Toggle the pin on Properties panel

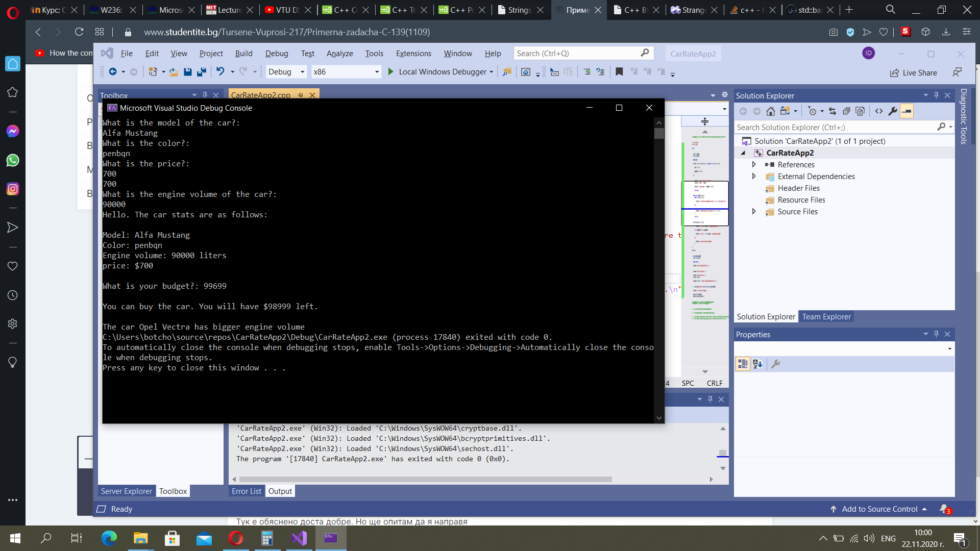tap(936, 334)
